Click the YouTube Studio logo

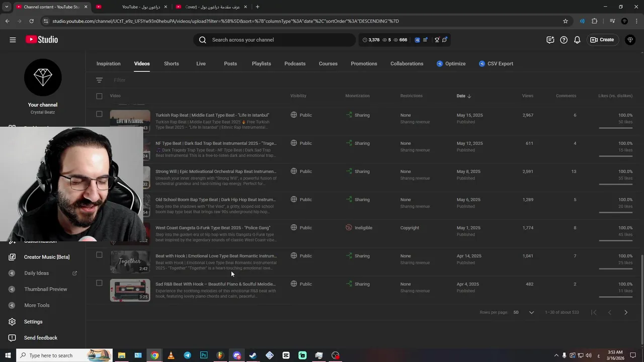pos(41,40)
